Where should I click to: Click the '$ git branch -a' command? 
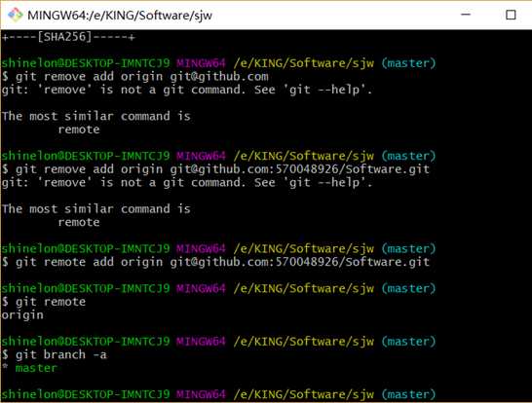click(55, 355)
